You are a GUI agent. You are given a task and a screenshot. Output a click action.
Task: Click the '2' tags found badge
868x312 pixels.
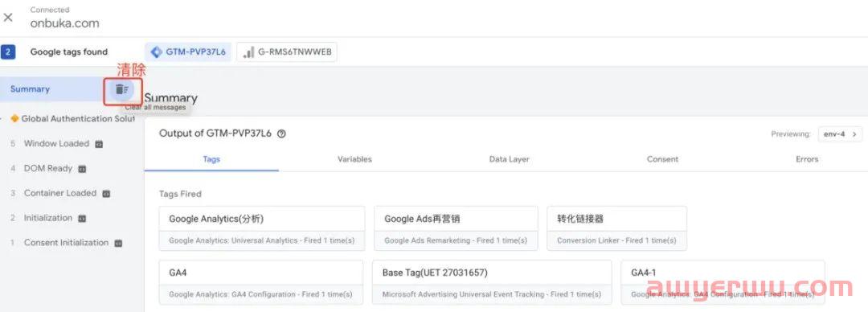(x=8, y=52)
